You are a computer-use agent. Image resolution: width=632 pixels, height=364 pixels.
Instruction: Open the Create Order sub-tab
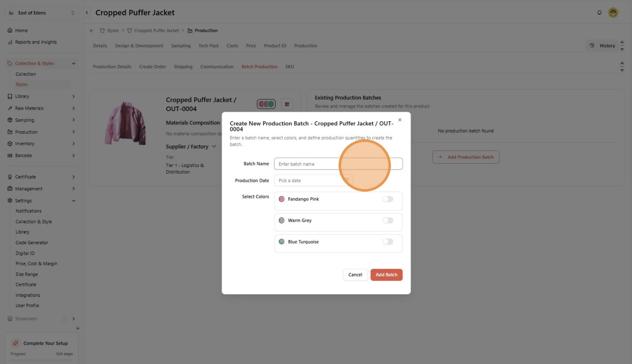pyautogui.click(x=152, y=67)
